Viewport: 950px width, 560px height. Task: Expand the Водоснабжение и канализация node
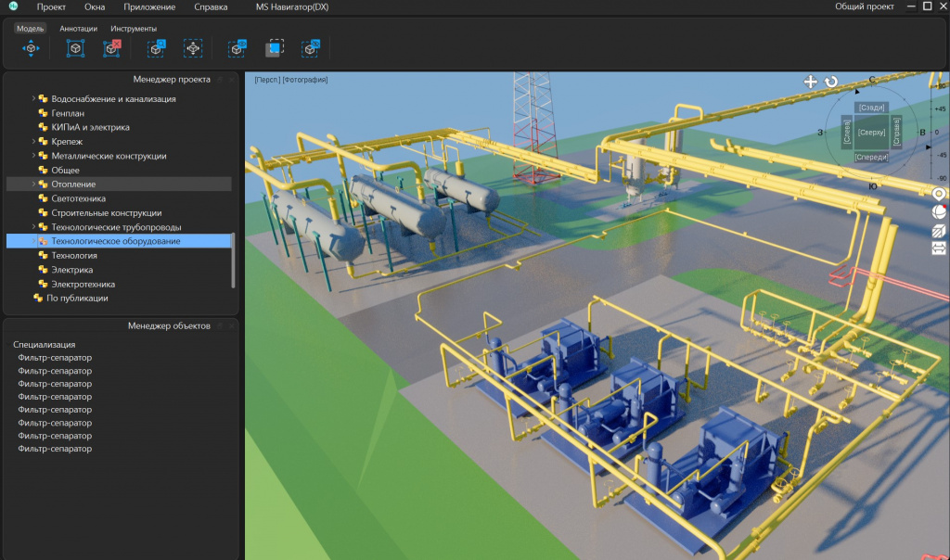pyautogui.click(x=33, y=98)
